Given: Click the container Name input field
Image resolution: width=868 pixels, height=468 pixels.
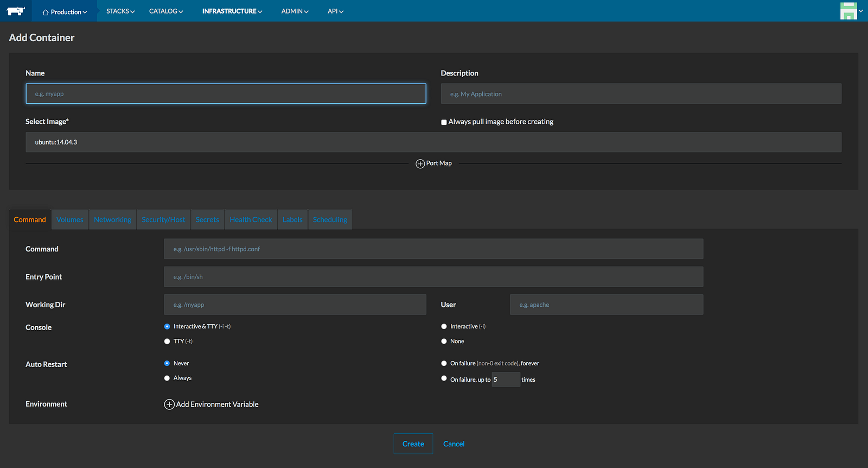Looking at the screenshot, I should click(226, 94).
